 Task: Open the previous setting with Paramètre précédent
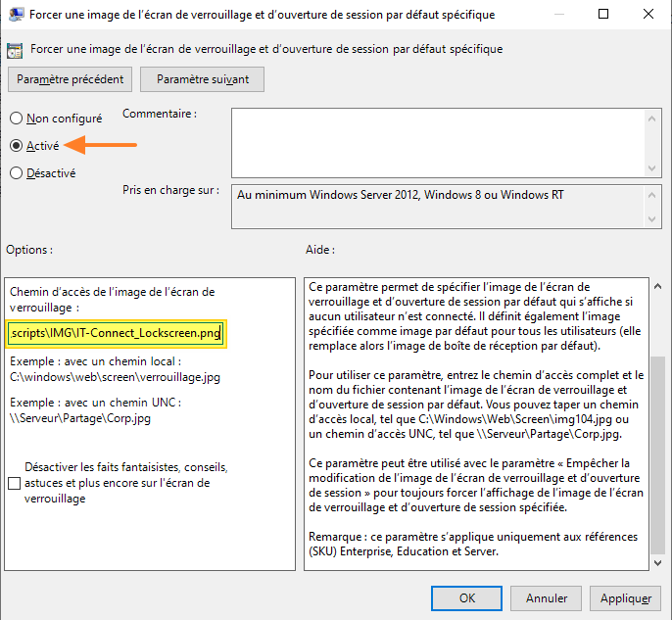(x=70, y=79)
